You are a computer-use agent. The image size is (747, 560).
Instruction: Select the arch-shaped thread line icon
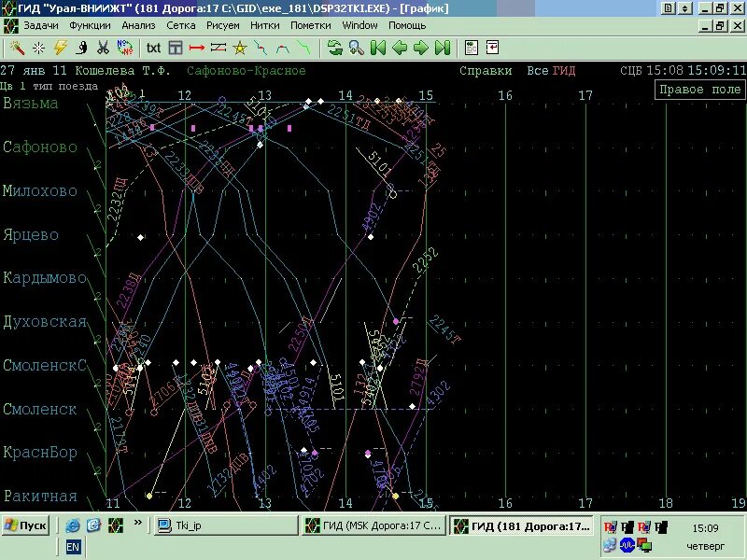[x=283, y=48]
